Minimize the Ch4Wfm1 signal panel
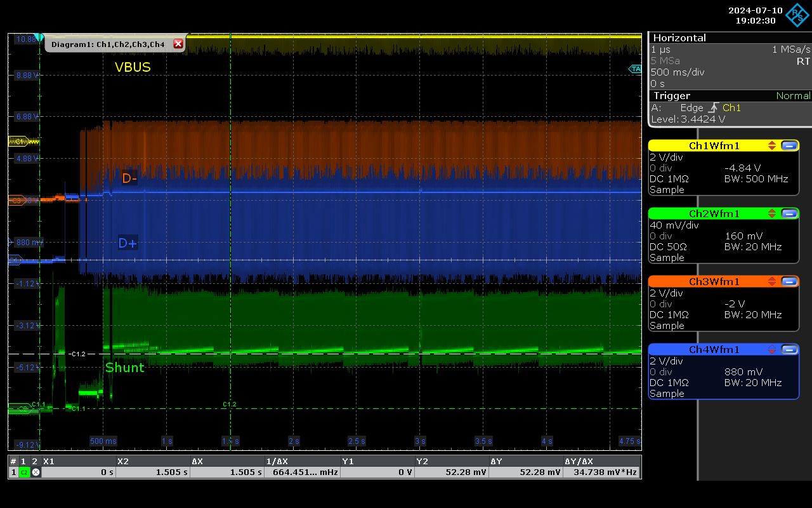 (x=789, y=349)
